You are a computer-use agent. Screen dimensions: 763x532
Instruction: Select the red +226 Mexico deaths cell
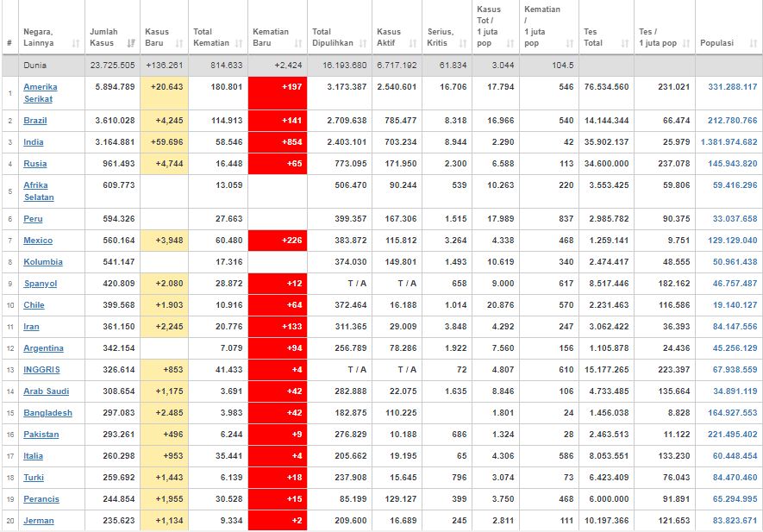pyautogui.click(x=278, y=241)
